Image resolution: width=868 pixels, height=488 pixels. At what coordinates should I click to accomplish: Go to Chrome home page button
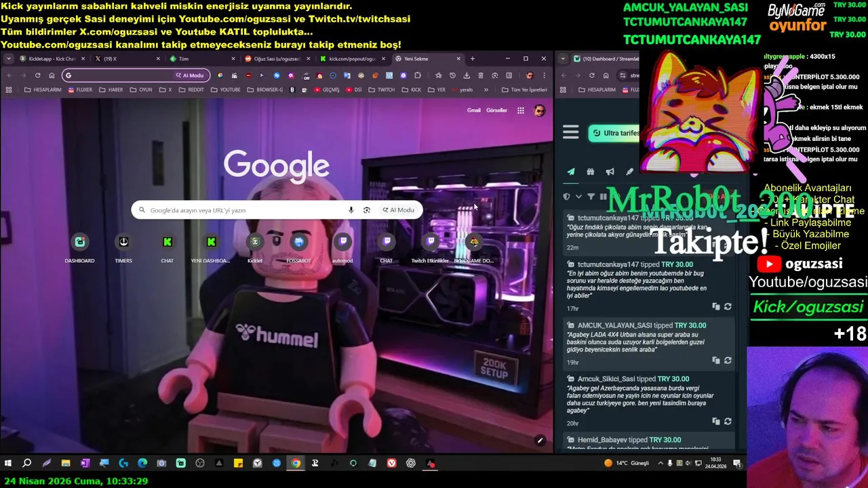(x=52, y=75)
